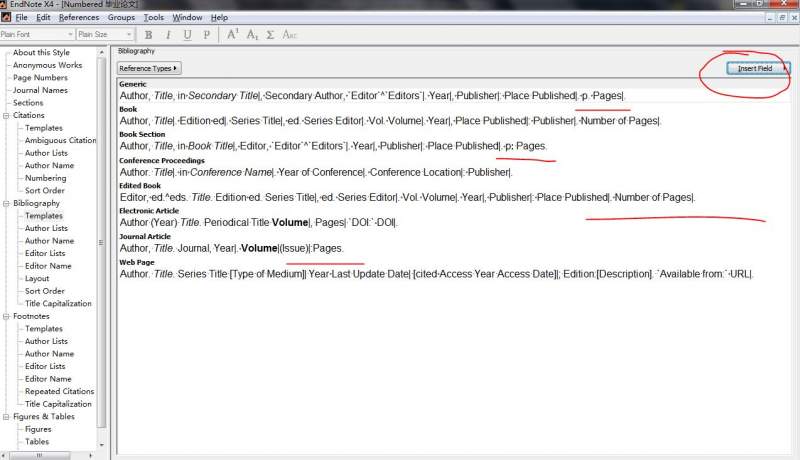
Task: Toggle Underline formatting button
Action: pyautogui.click(x=187, y=35)
